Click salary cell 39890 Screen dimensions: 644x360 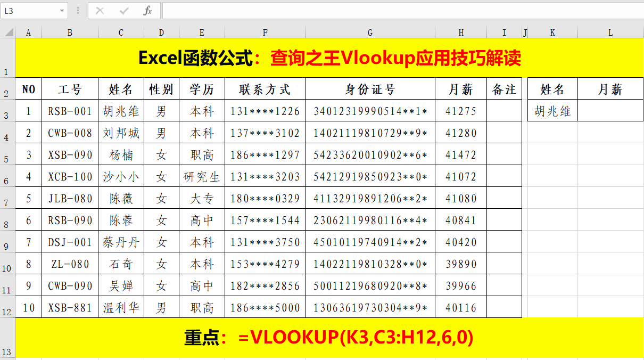coord(461,264)
